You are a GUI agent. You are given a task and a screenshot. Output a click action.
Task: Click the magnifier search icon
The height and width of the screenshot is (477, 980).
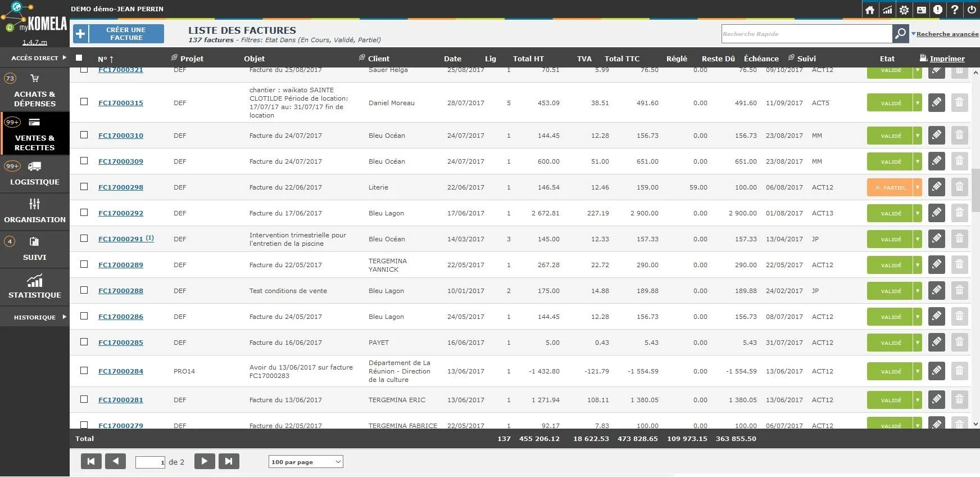900,34
